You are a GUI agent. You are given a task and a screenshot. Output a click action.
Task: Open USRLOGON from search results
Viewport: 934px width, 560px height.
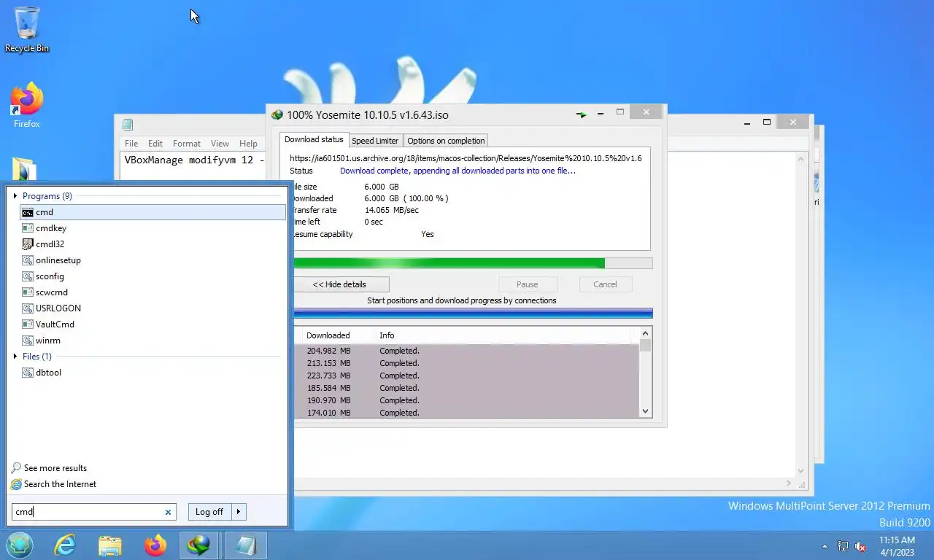(153, 308)
